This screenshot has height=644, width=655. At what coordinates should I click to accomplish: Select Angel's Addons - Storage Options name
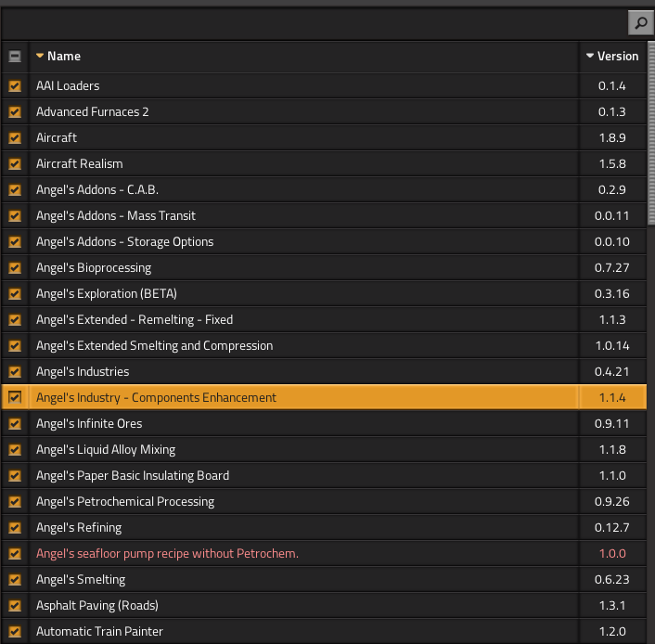click(x=124, y=241)
